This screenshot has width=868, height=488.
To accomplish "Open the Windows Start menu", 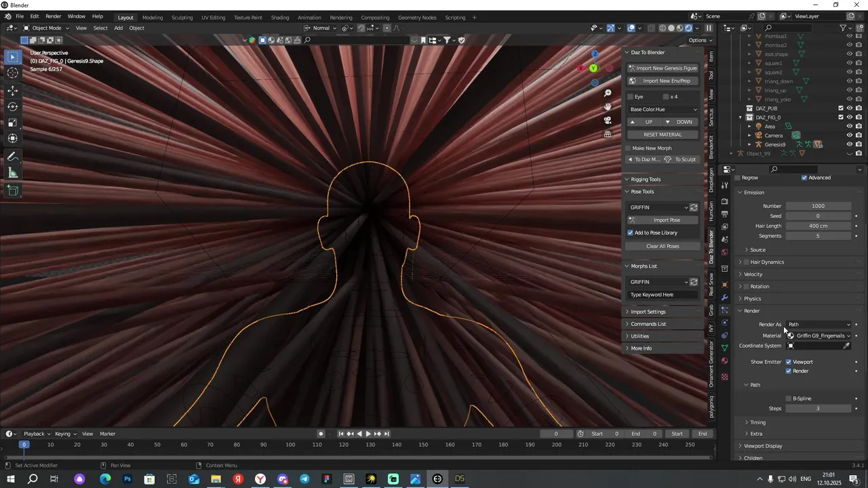I will pyautogui.click(x=11, y=479).
